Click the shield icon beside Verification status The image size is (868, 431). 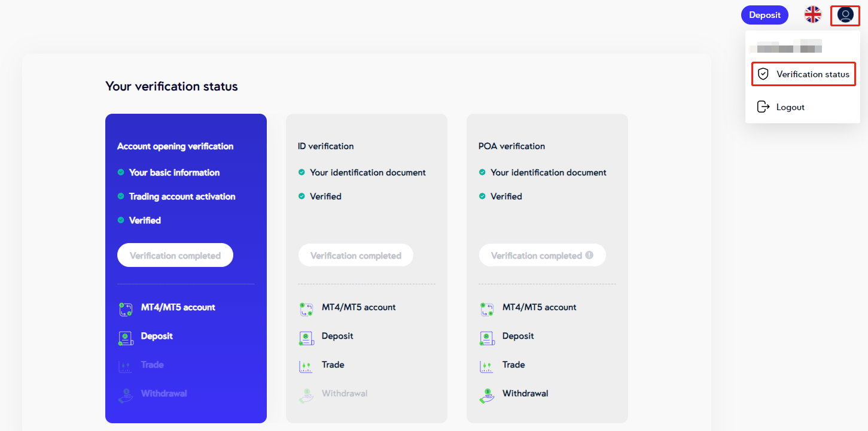pyautogui.click(x=763, y=74)
